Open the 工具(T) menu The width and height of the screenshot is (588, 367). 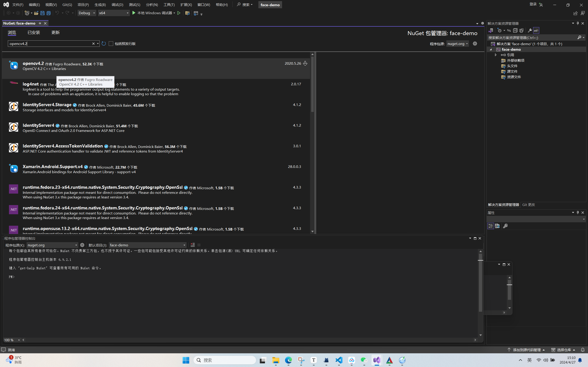pos(169,4)
